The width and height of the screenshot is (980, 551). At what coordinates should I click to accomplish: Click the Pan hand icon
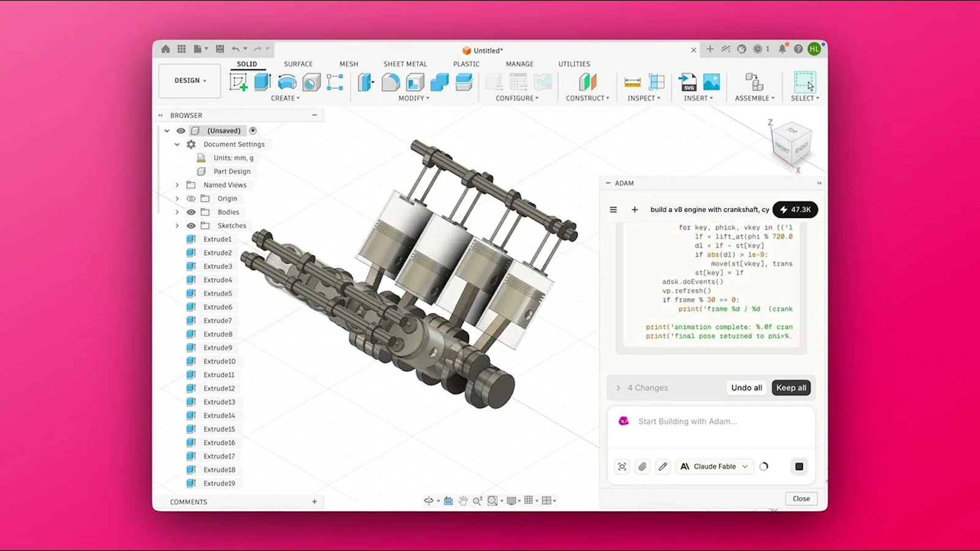(x=463, y=501)
